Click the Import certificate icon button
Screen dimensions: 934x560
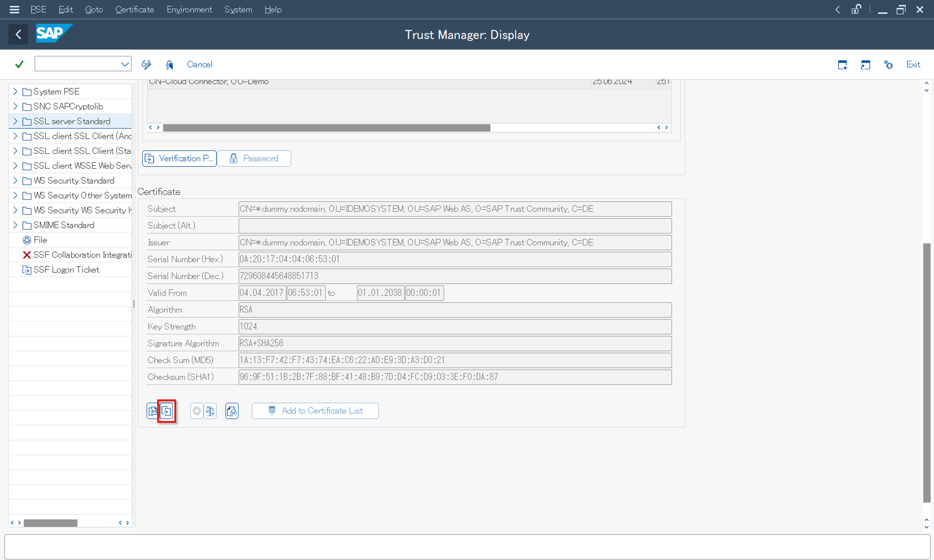152,410
